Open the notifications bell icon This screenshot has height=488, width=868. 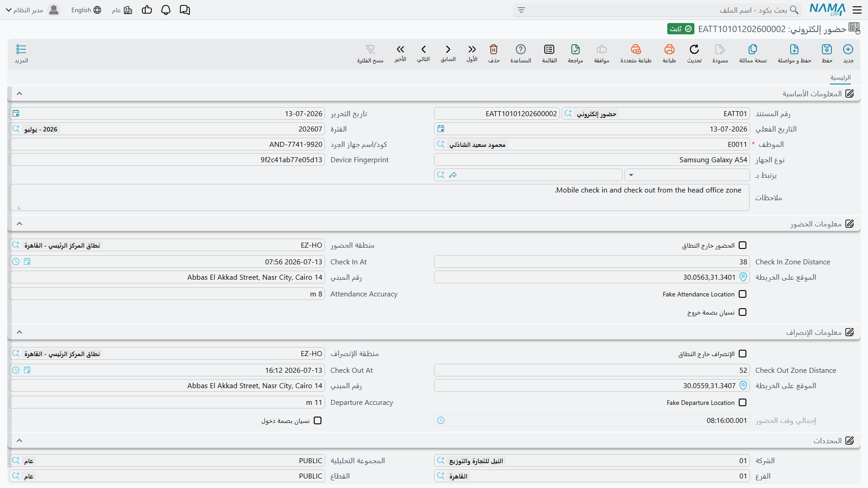click(x=166, y=10)
